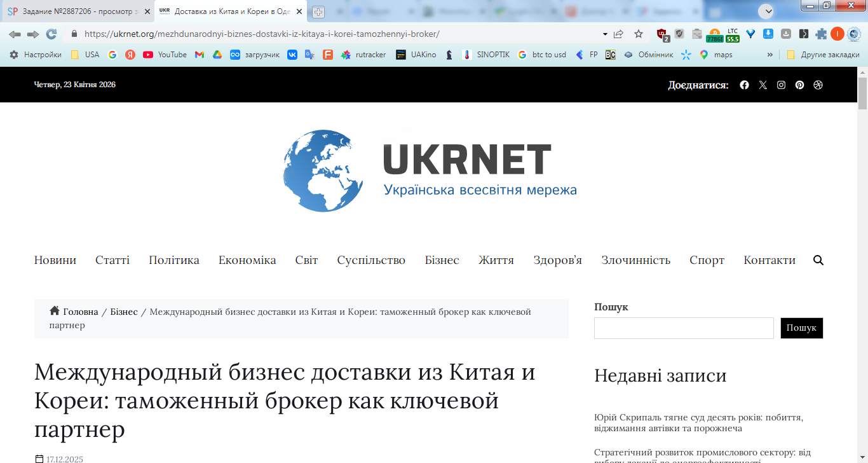868x463 pixels.
Task: Open the Економіка menu item
Action: point(247,260)
